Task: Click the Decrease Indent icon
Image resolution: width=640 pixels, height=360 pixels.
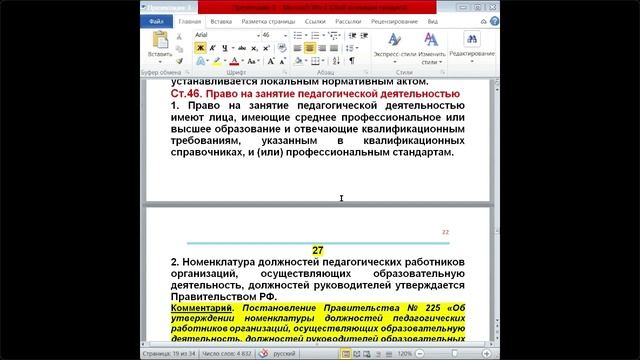Action: tap(352, 36)
